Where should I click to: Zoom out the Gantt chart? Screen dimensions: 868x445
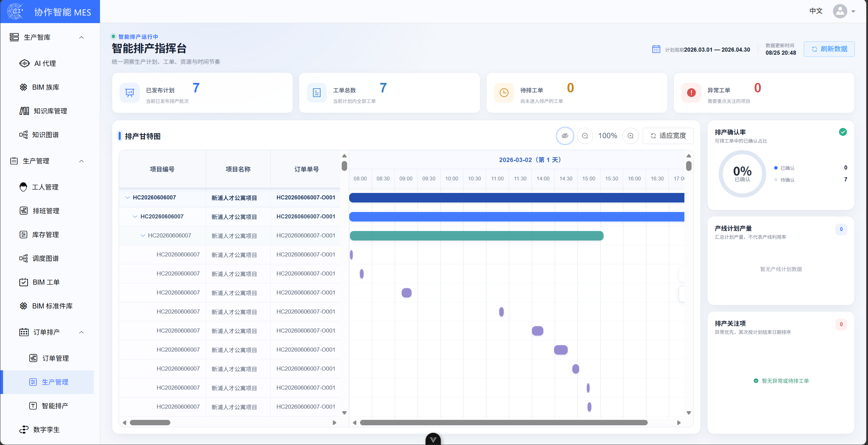click(585, 136)
